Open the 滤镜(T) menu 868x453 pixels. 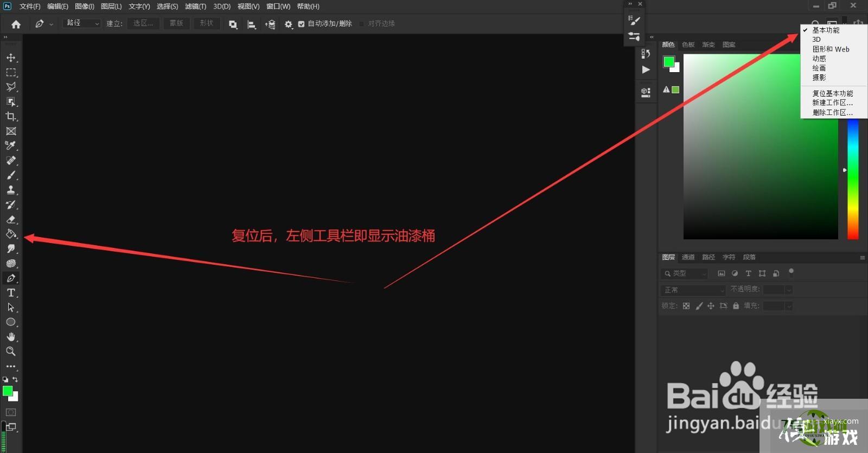click(x=195, y=7)
